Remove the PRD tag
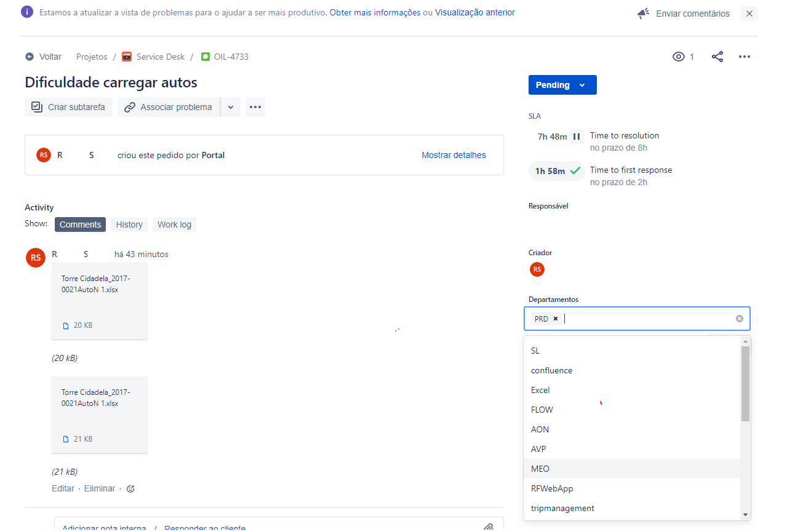Viewport: 803px width, 532px height. 556,319
